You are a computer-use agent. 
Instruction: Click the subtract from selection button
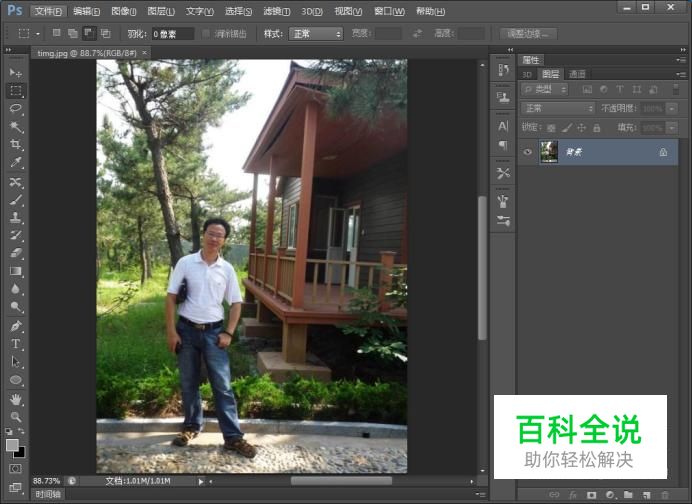[89, 33]
